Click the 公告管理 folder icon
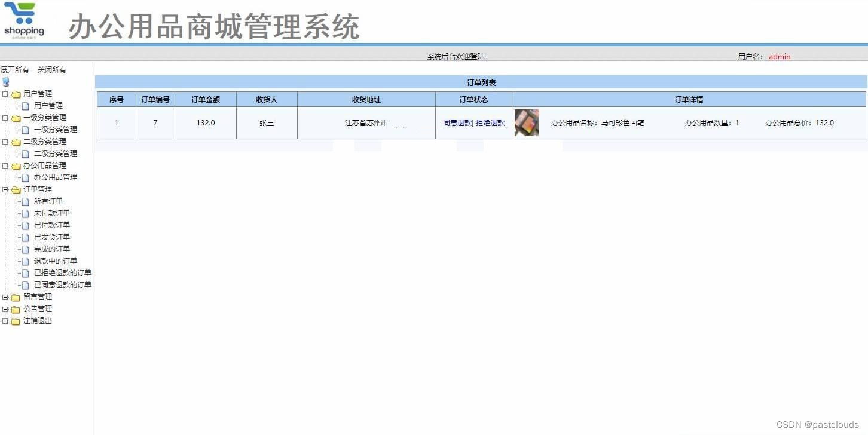The height and width of the screenshot is (435, 868). point(17,308)
